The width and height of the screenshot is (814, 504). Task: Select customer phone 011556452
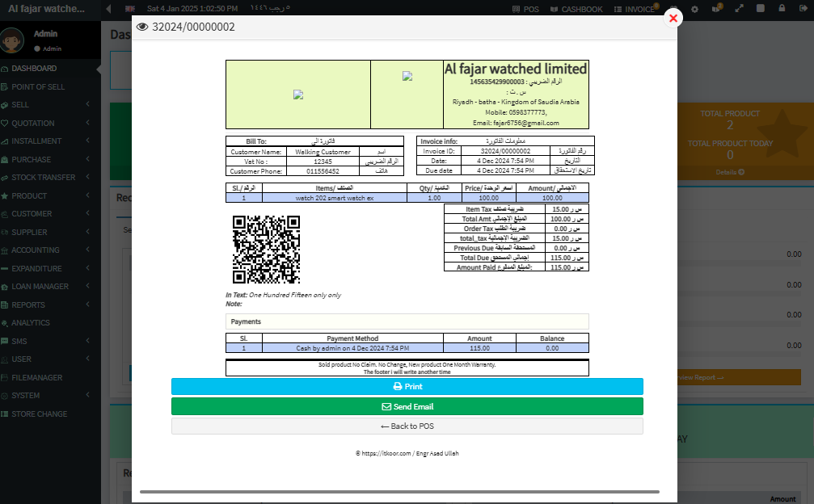click(323, 171)
